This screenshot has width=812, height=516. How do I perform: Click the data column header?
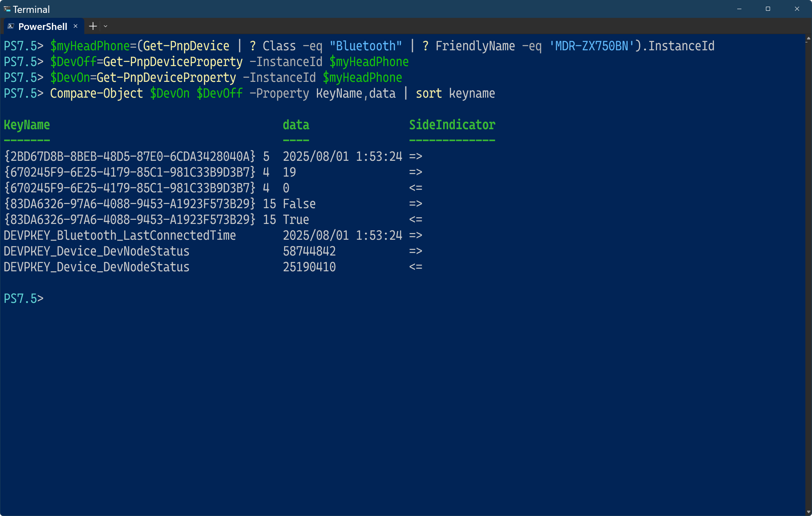(x=296, y=125)
